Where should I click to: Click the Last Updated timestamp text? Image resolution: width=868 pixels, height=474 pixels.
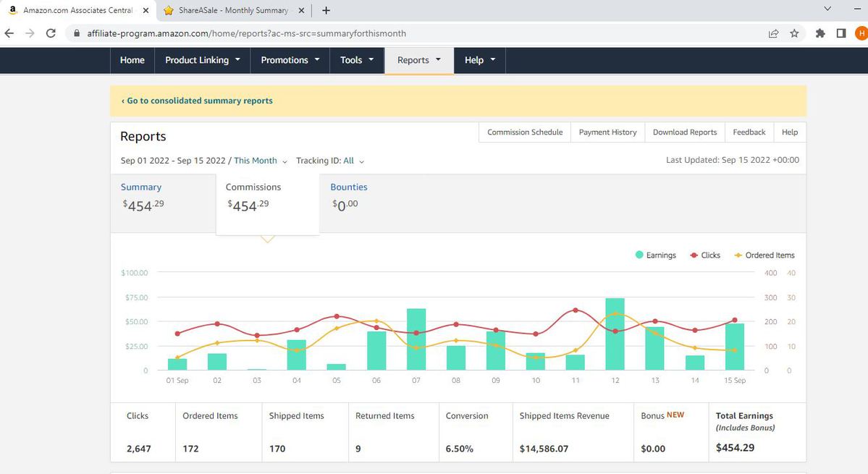(733, 160)
